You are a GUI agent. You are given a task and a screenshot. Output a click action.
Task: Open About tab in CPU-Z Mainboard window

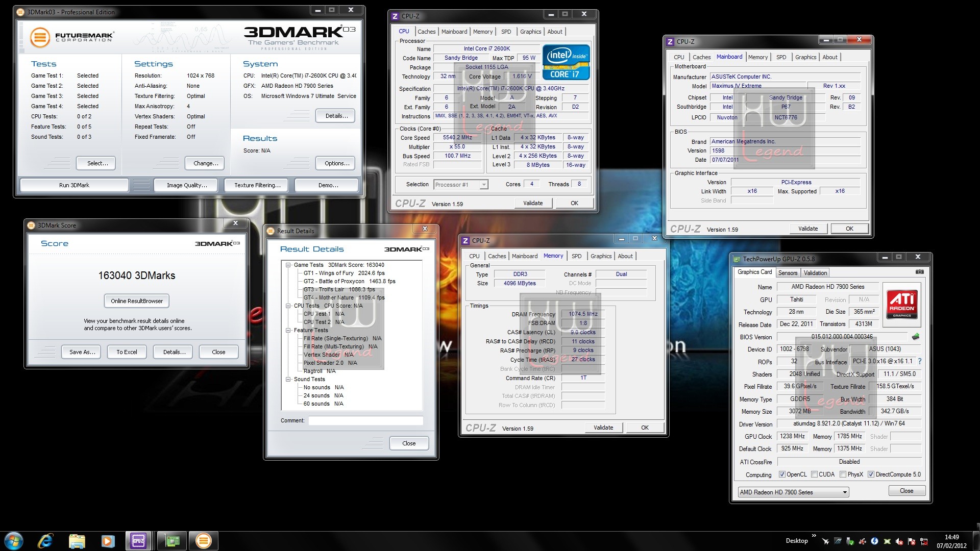(x=829, y=57)
